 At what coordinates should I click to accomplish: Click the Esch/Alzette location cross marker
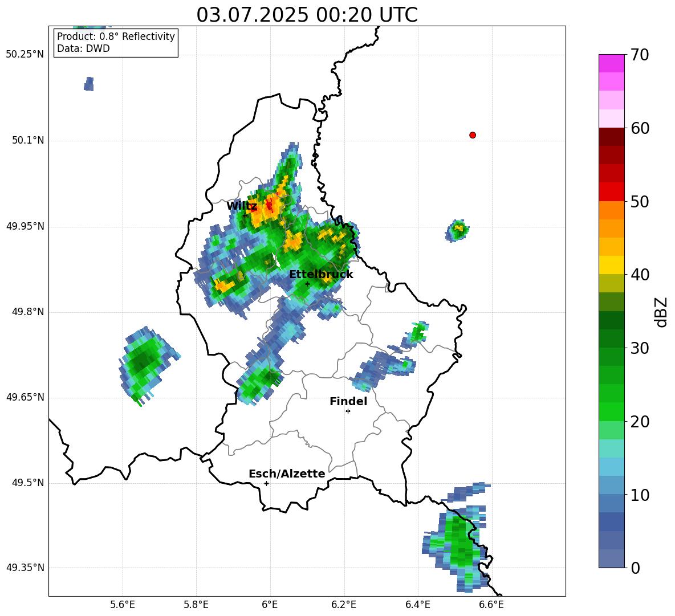pyautogui.click(x=266, y=483)
